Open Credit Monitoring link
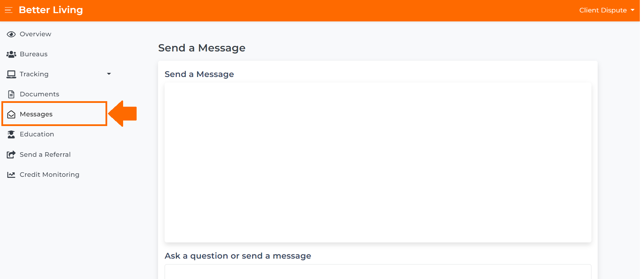The image size is (644, 279). [x=49, y=175]
